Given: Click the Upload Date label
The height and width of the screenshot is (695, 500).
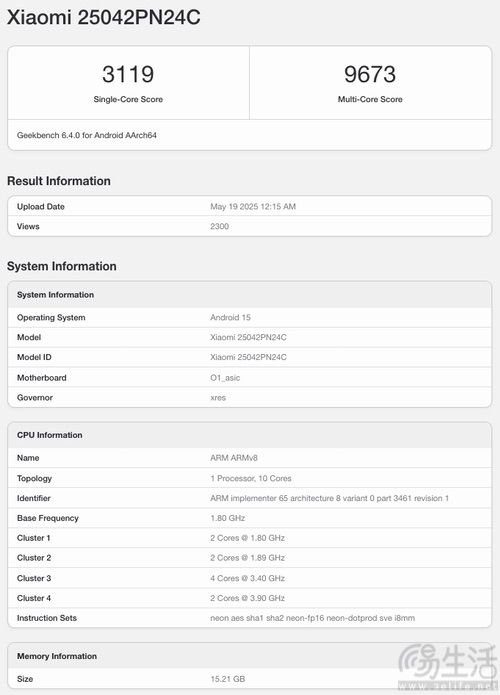Looking at the screenshot, I should (x=41, y=207).
